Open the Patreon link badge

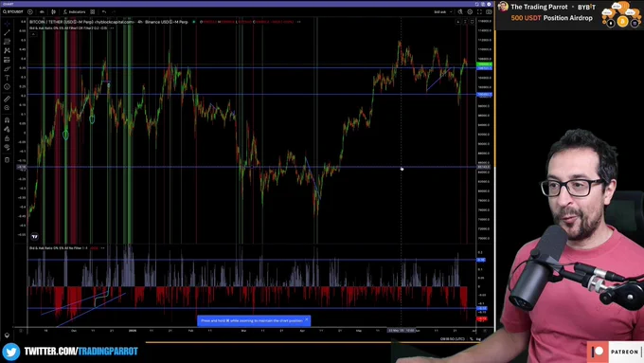tap(615, 352)
